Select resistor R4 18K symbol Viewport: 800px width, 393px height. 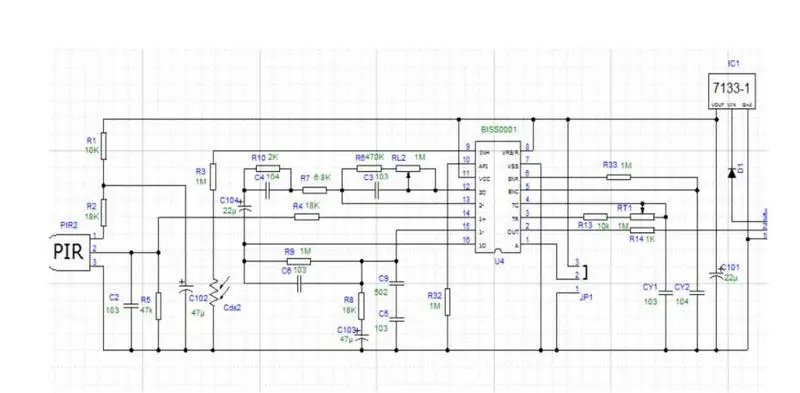point(307,217)
